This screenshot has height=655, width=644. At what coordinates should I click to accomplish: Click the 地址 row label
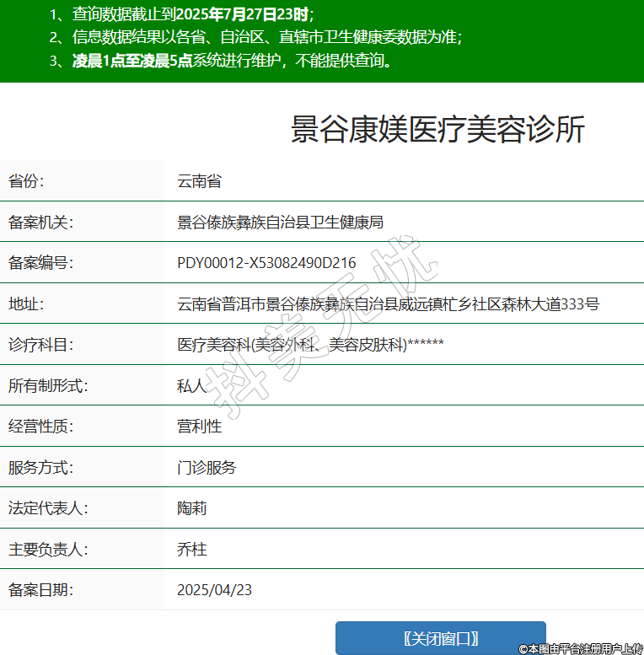26,304
